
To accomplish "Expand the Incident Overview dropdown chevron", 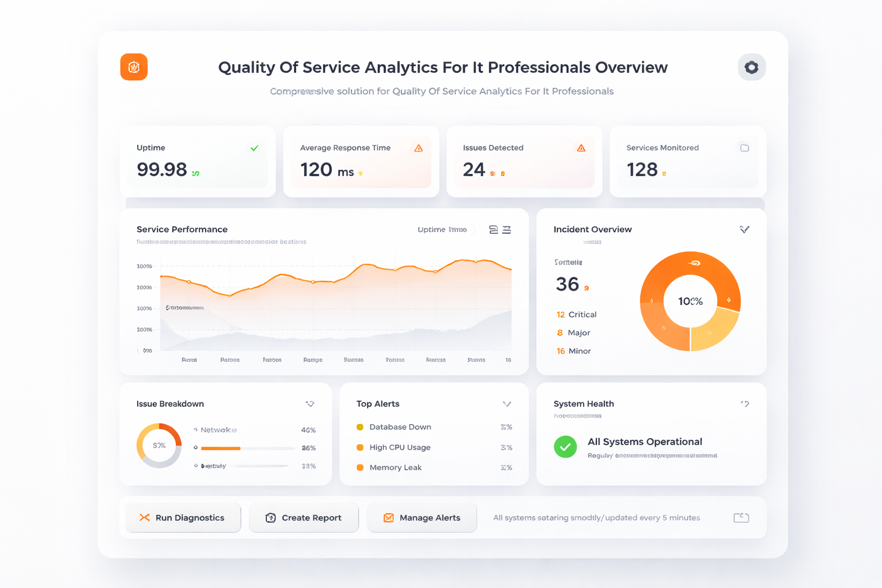I will [x=744, y=230].
